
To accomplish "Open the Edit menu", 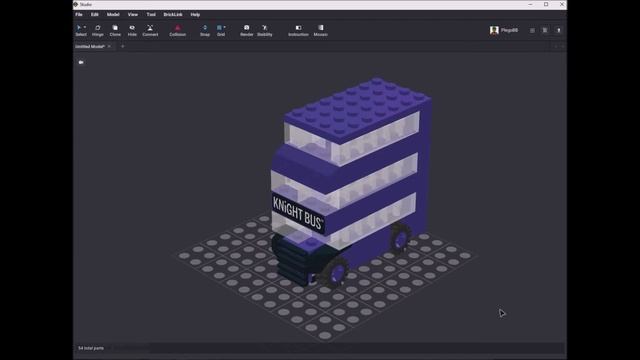I will tap(95, 14).
